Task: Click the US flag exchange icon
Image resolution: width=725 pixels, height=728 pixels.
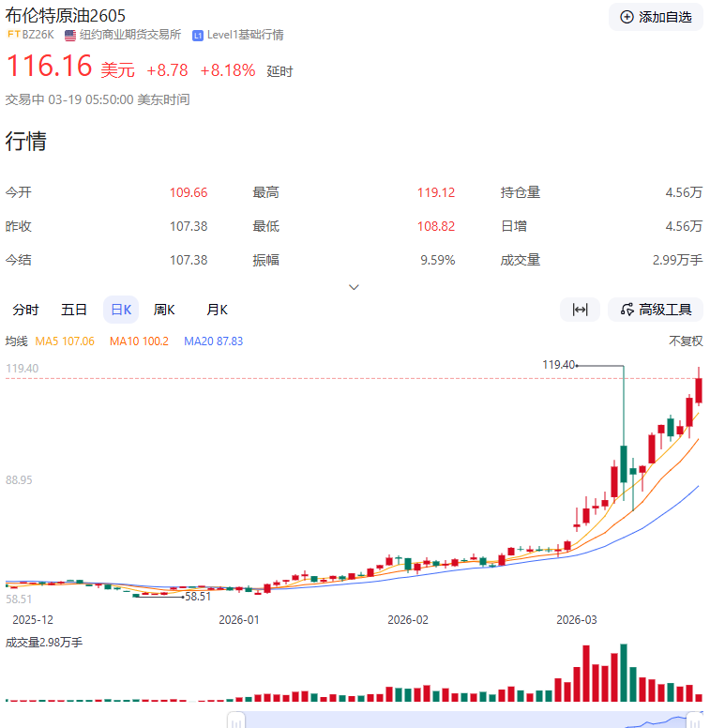Action: (70, 36)
